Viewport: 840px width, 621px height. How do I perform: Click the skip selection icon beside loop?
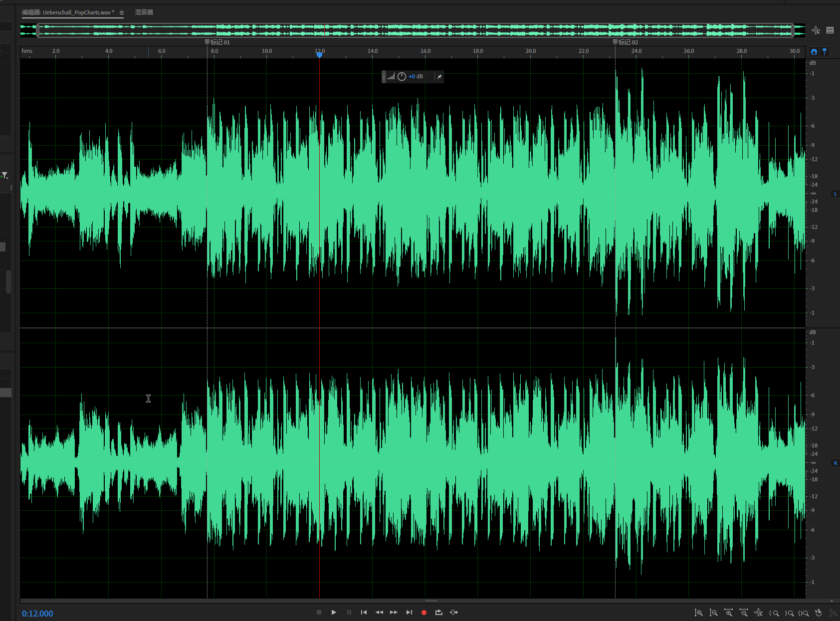click(x=453, y=613)
